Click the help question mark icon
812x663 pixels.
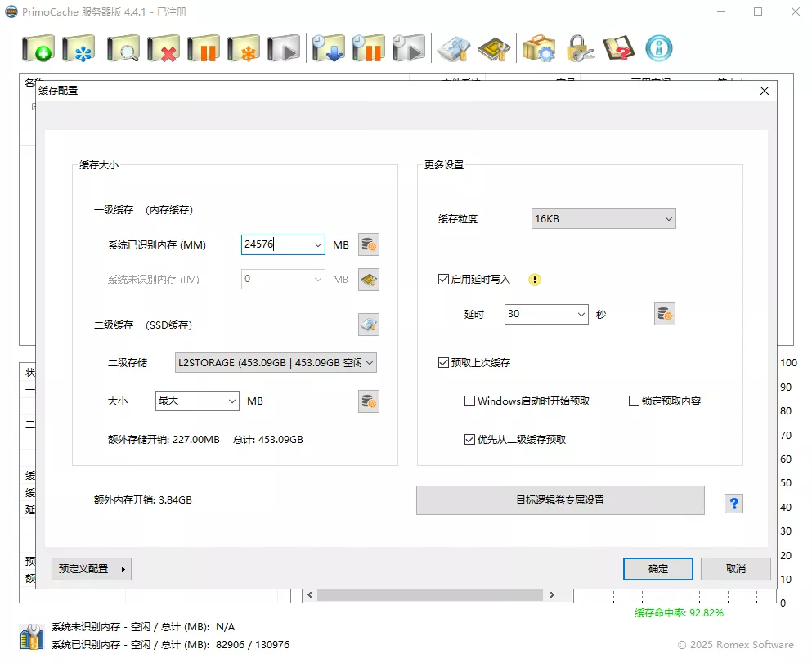(733, 503)
